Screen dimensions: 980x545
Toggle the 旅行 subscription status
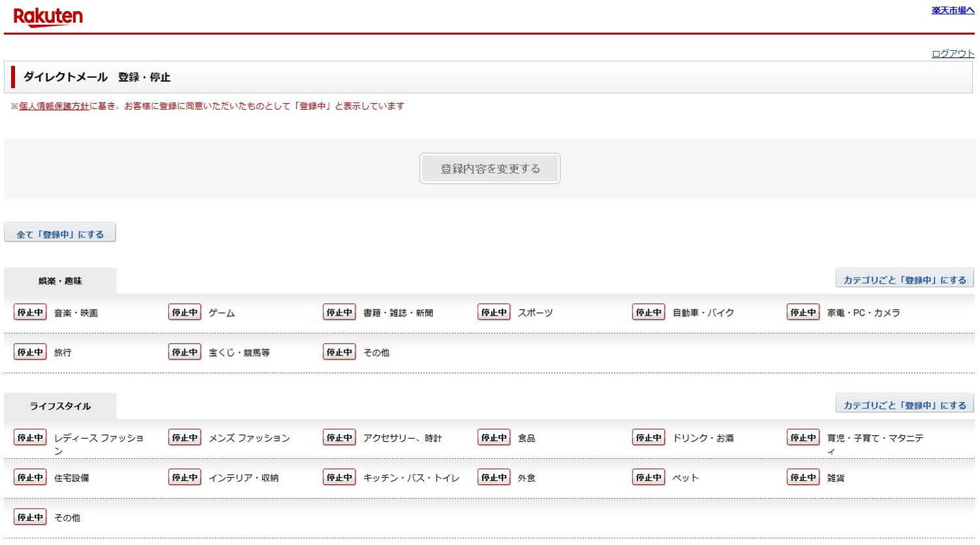[x=30, y=352]
